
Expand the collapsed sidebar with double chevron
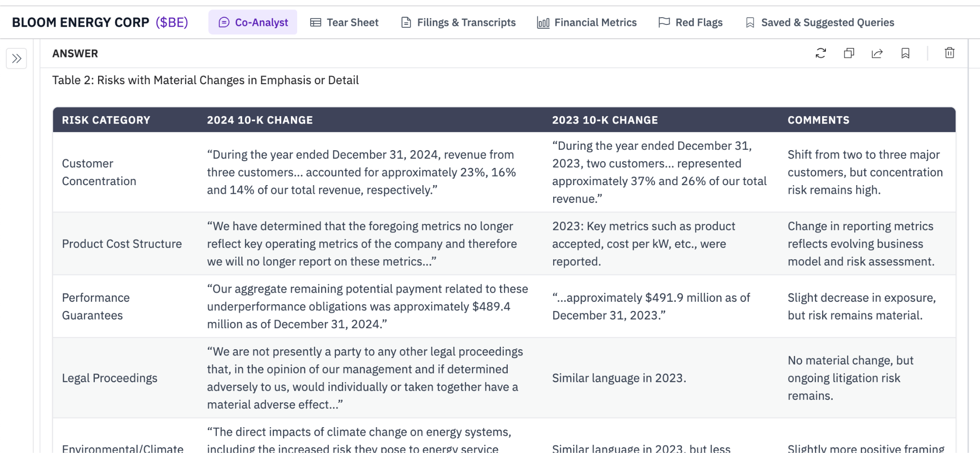click(x=17, y=59)
